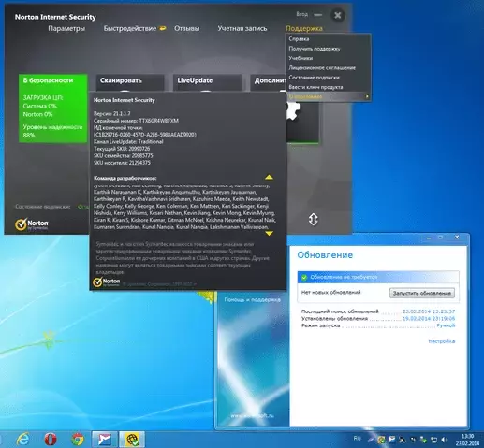Viewport: 484px width, 448px height.
Task: Click the 'Версия: 21.1.1.7' line
Action: [x=112, y=114]
